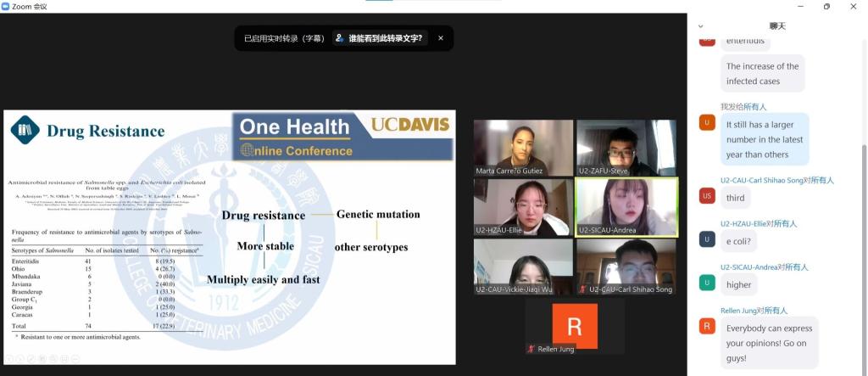Screen dimensions: 868x376
Task: Click the orange avatar beside your own message
Action: pyautogui.click(x=707, y=123)
